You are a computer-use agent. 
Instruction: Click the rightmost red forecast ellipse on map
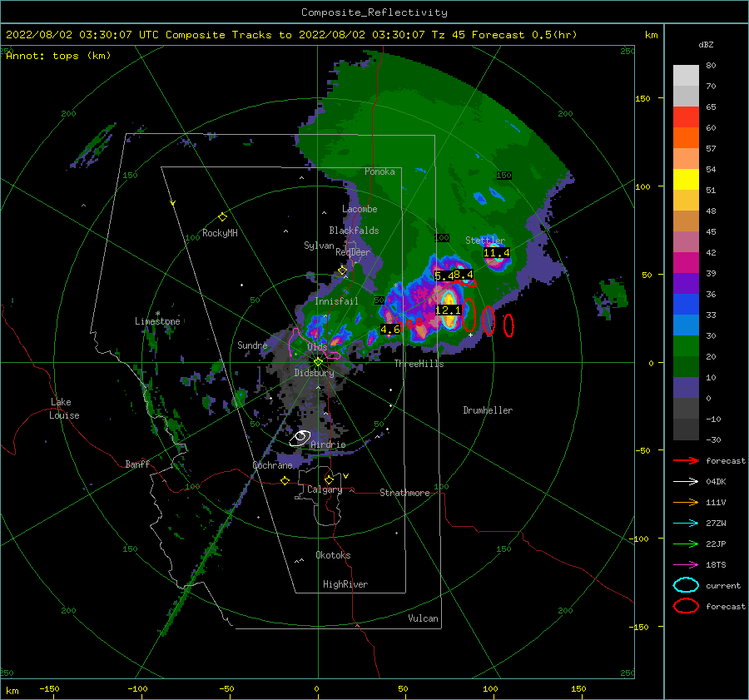click(x=508, y=325)
